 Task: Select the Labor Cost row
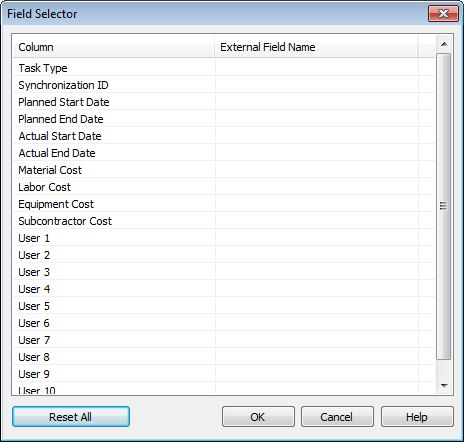tap(224, 187)
